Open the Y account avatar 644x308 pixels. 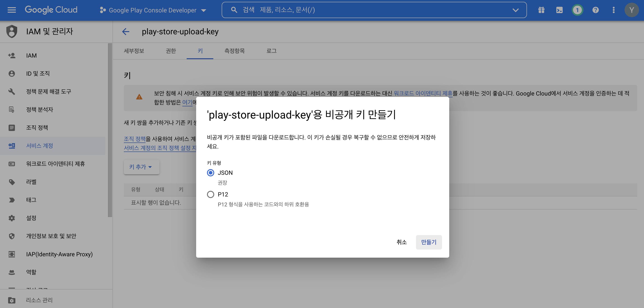point(632,10)
